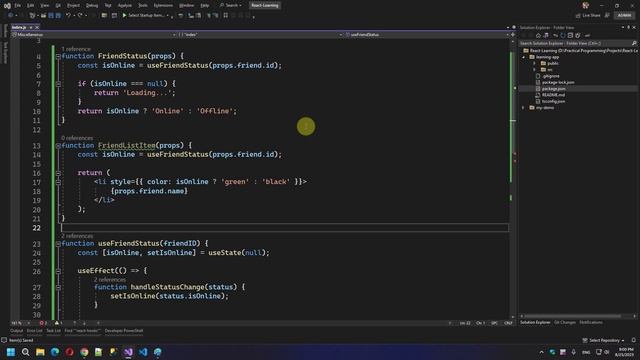Screen dimensions: 640x360
Task: Click the Solution Explorer search magnifier icon
Action: pos(634,43)
